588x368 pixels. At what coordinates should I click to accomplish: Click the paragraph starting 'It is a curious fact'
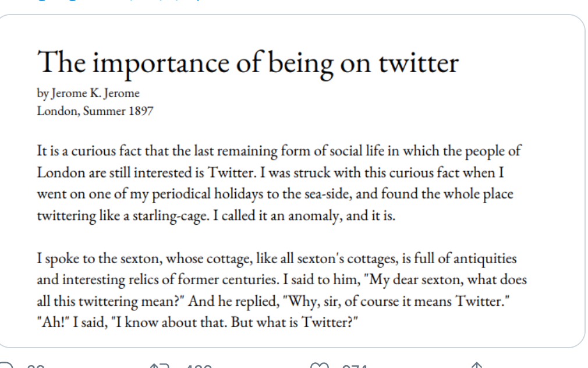pyautogui.click(x=279, y=183)
